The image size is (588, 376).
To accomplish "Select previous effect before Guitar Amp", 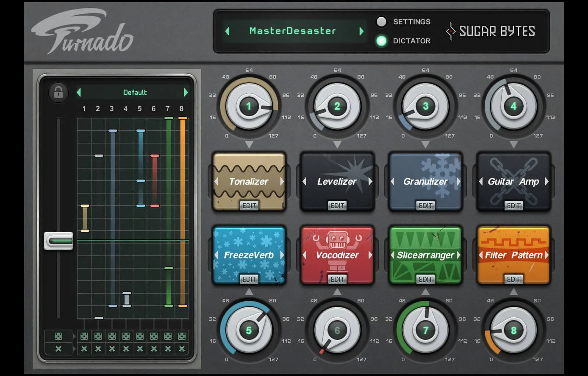I will point(481,181).
